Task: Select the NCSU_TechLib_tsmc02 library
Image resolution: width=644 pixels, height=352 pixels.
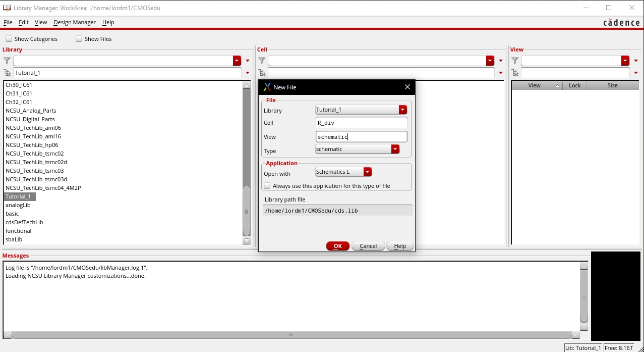Action: tap(35, 154)
